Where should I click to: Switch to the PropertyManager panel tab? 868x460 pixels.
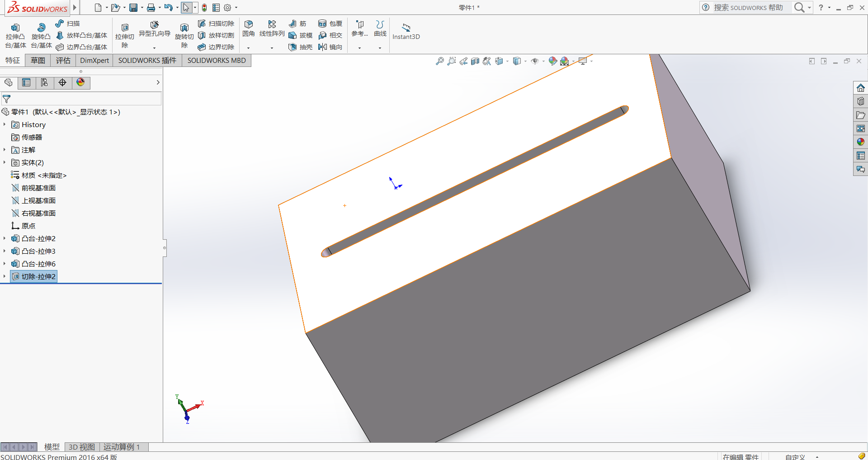[26, 82]
